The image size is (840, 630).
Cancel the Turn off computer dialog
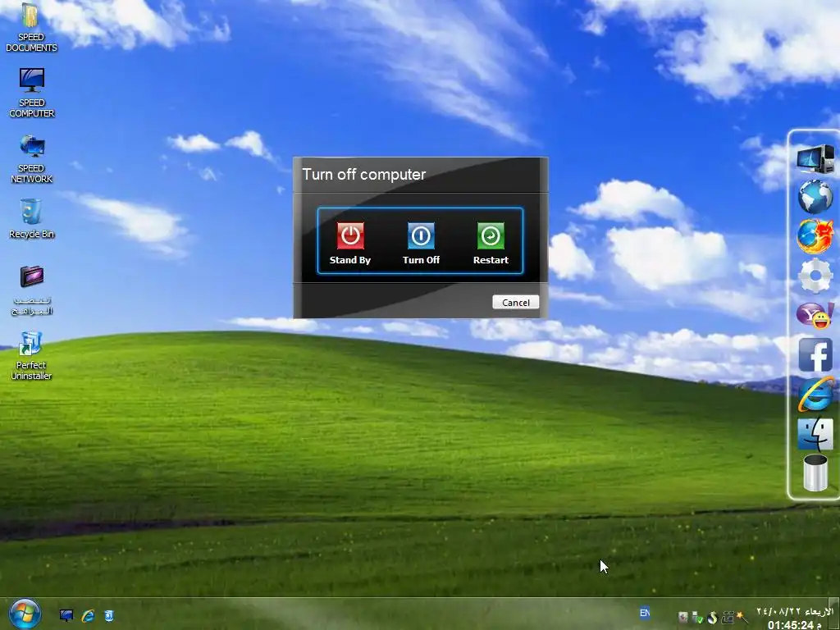coord(515,302)
